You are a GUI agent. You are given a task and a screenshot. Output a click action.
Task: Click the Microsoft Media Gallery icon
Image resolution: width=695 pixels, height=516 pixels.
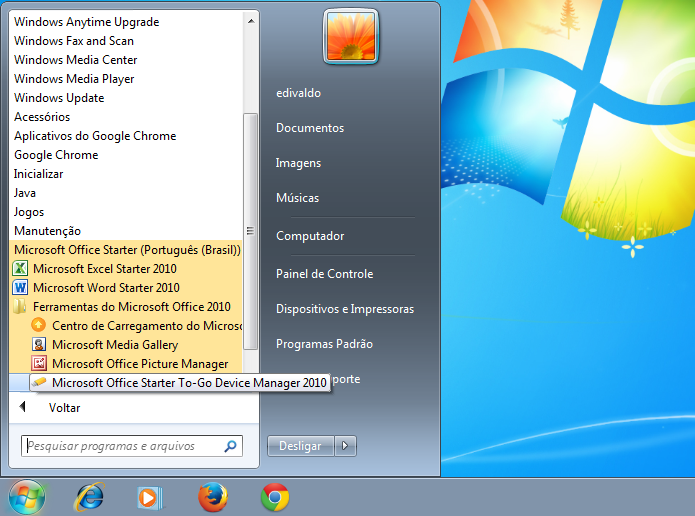tap(39, 344)
